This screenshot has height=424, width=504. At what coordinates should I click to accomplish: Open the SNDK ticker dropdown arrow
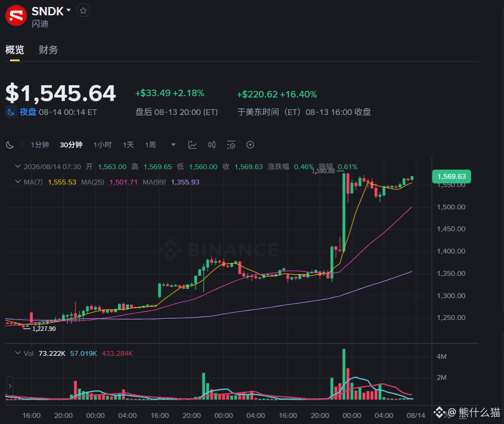pos(69,10)
